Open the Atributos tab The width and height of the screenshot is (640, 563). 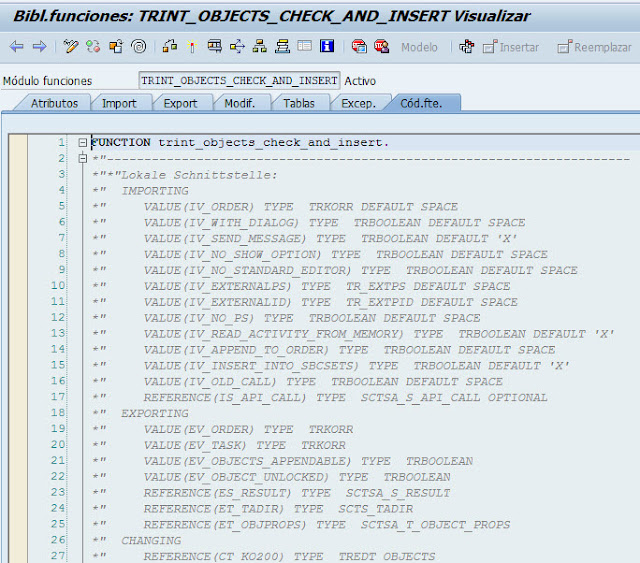54,103
